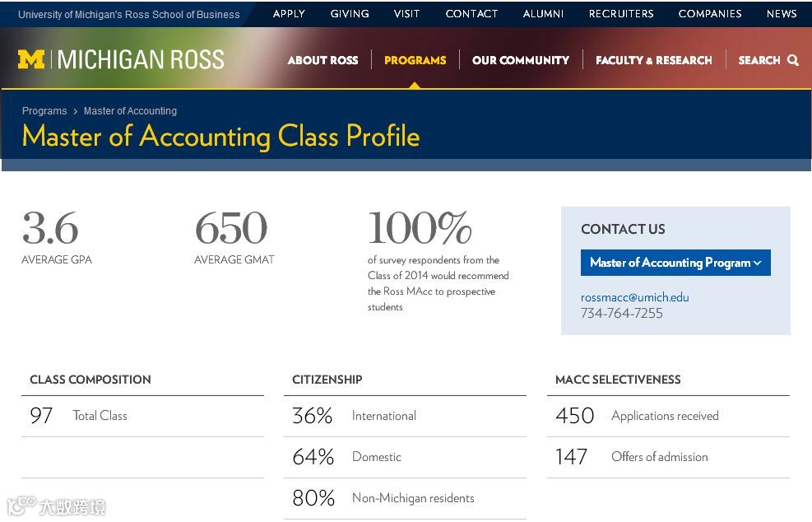This screenshot has width=812, height=522.
Task: Open the Recruiters link
Action: click(621, 14)
